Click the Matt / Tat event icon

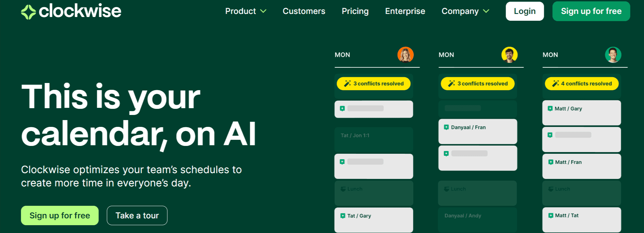pyautogui.click(x=551, y=216)
